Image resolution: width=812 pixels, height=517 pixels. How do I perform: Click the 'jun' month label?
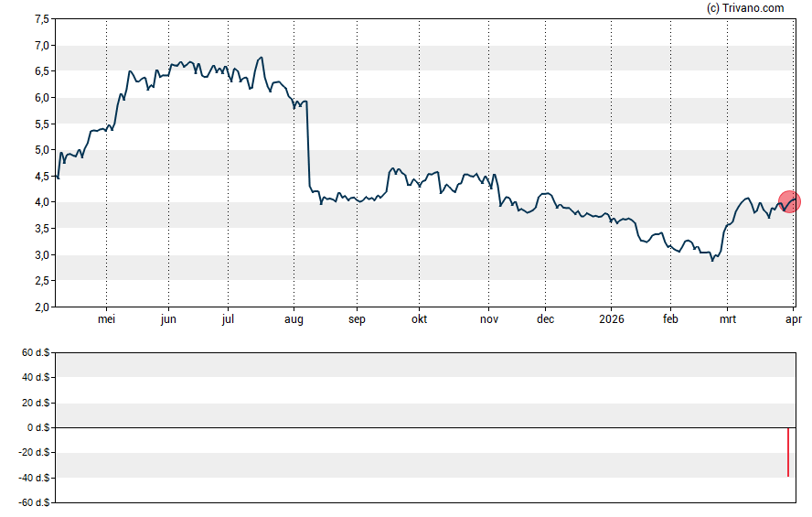click(x=167, y=319)
